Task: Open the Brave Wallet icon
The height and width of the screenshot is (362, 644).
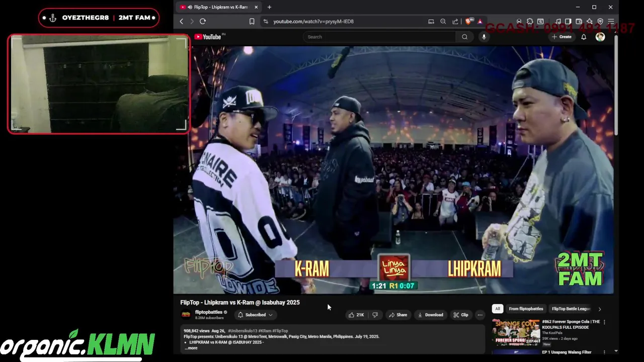Action: pyautogui.click(x=579, y=22)
